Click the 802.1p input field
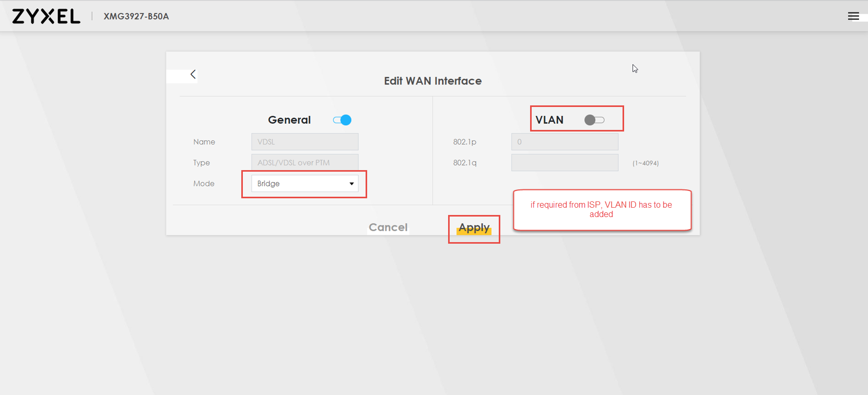The image size is (868, 395). (565, 142)
